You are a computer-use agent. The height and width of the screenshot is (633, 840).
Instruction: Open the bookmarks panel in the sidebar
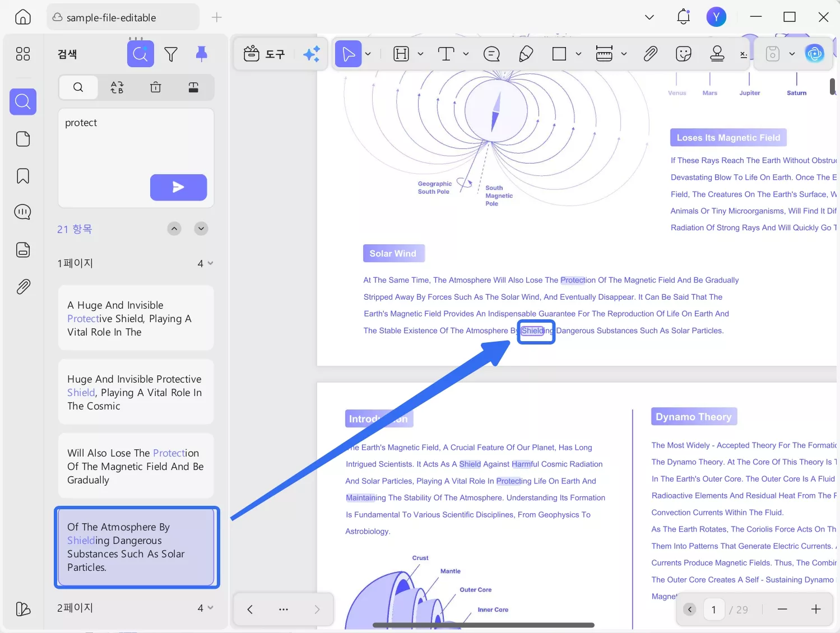tap(23, 176)
